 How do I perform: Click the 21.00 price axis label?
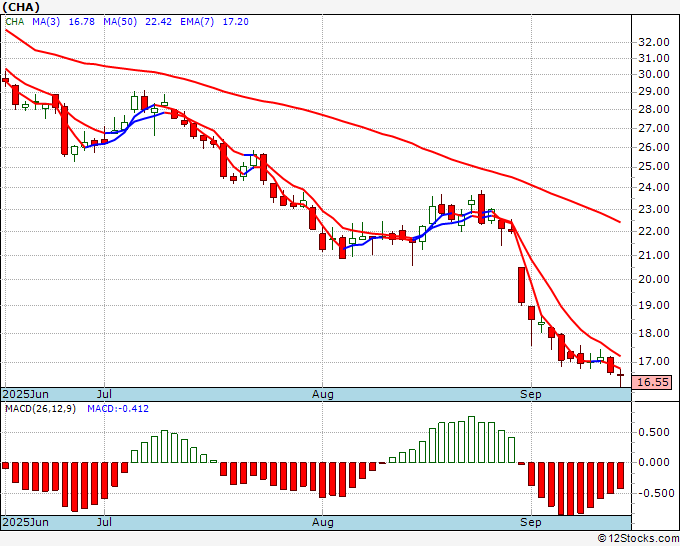click(x=654, y=255)
